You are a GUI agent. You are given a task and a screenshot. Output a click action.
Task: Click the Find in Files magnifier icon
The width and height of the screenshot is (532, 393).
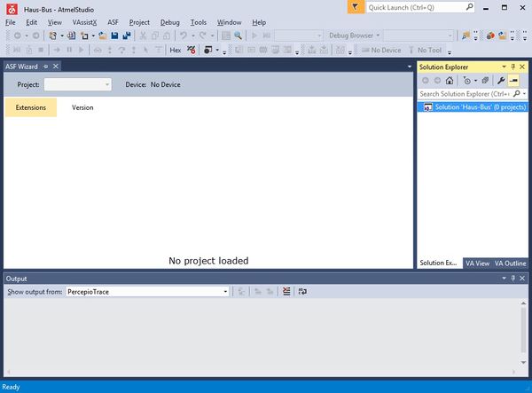(x=239, y=35)
